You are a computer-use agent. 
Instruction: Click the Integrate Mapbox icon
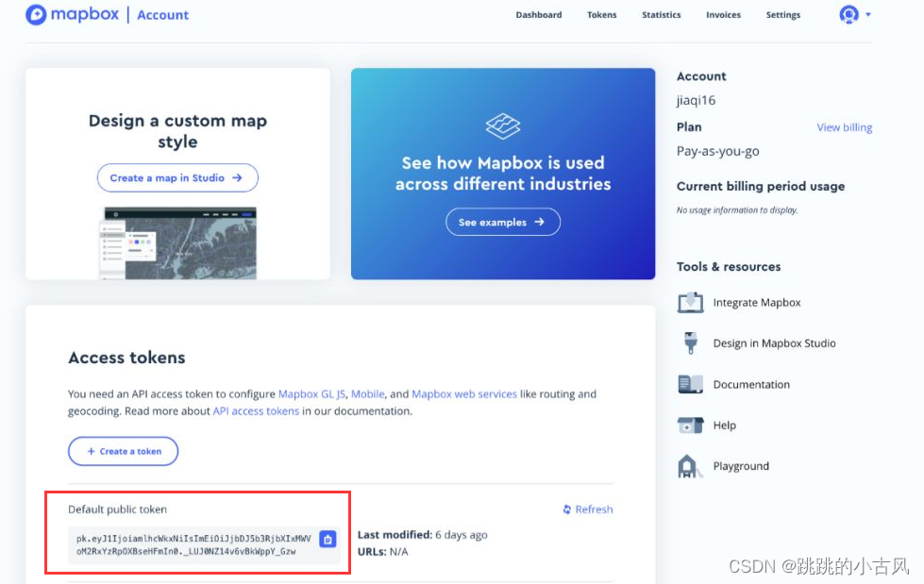[x=690, y=302]
